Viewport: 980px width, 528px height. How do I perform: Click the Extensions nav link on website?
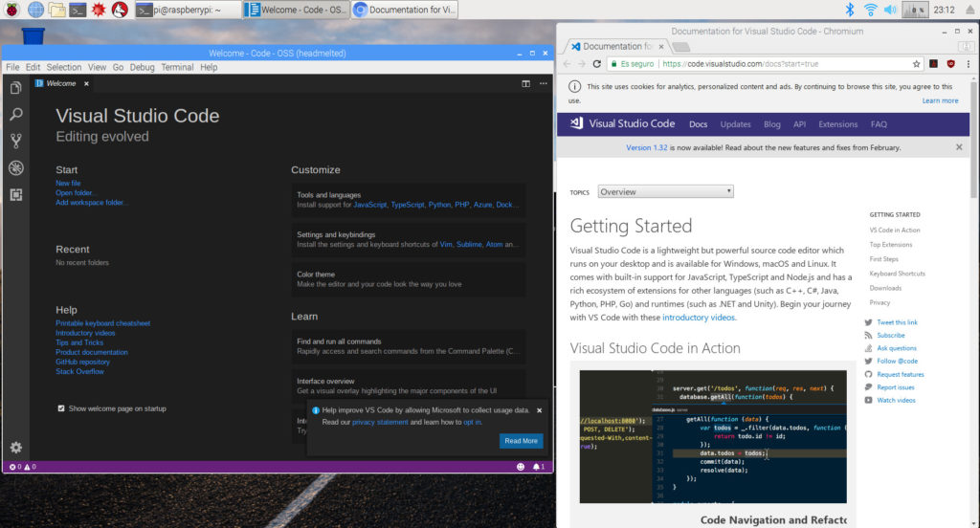point(838,124)
